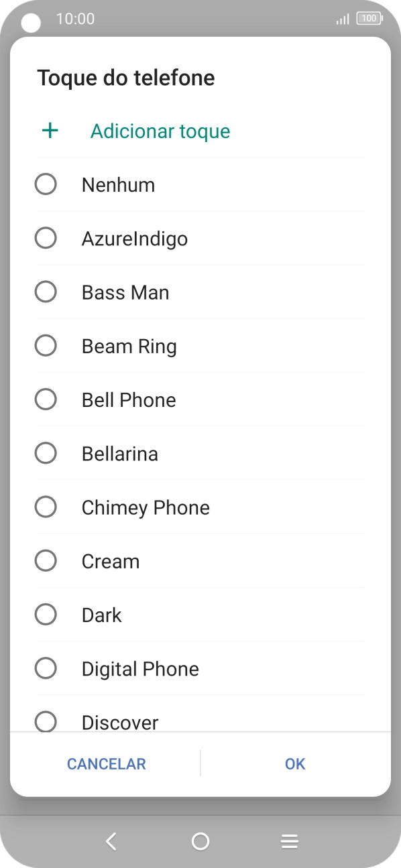This screenshot has height=868, width=401.
Task: Tap the signal strength icon
Action: point(342,19)
